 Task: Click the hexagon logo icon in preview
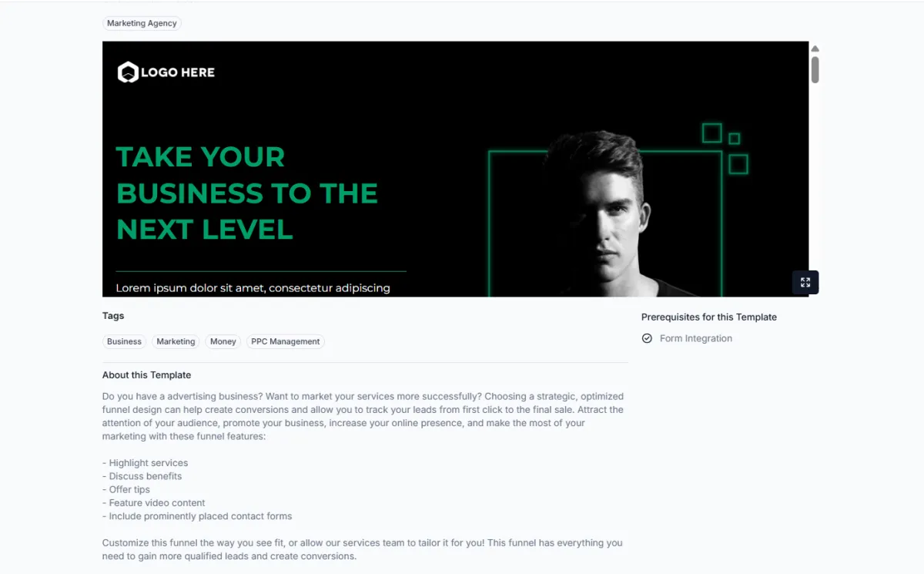[127, 72]
